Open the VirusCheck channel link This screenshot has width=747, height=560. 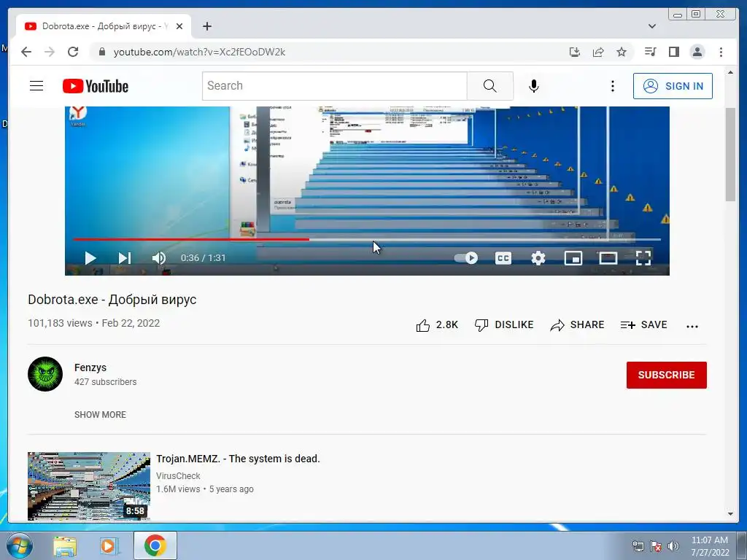point(178,475)
